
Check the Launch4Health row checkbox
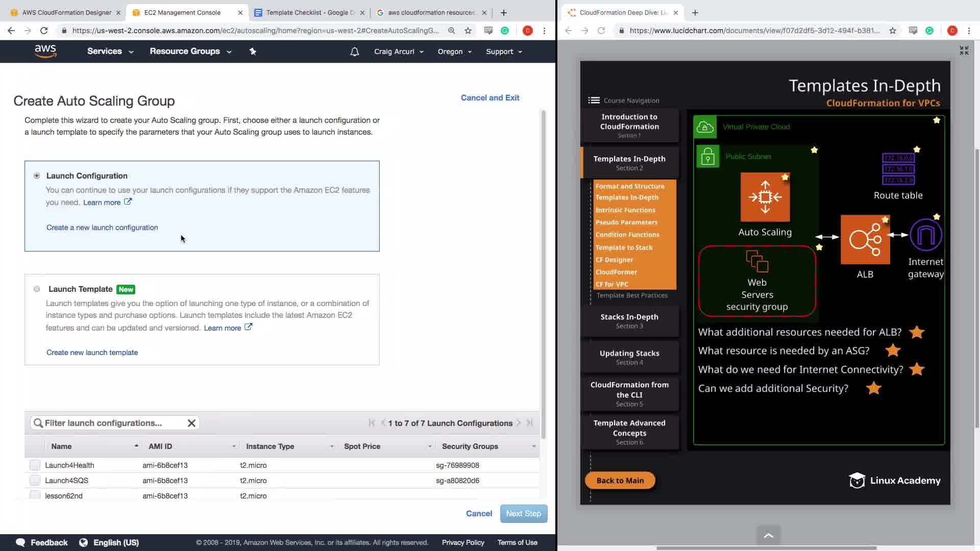point(35,465)
